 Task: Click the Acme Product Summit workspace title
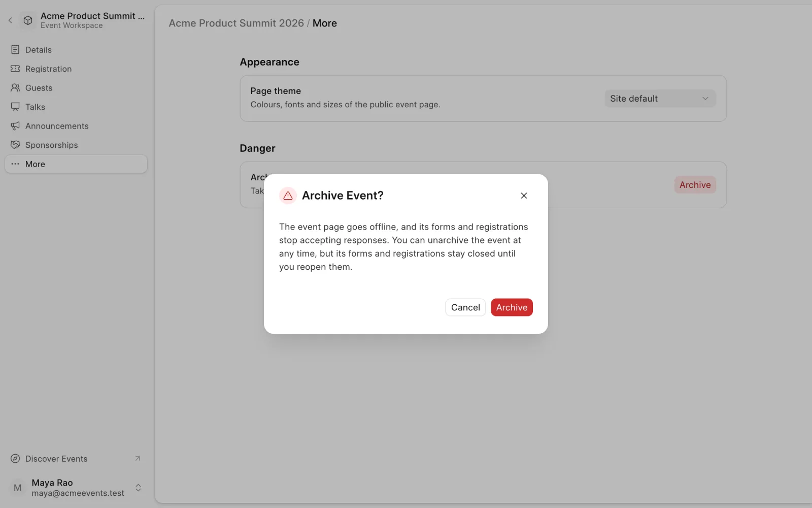tap(92, 16)
